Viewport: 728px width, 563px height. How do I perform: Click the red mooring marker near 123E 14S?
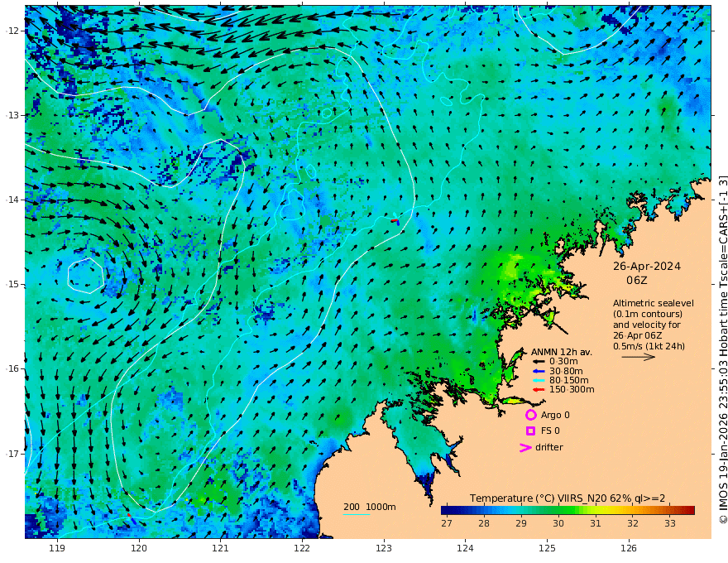pos(394,221)
